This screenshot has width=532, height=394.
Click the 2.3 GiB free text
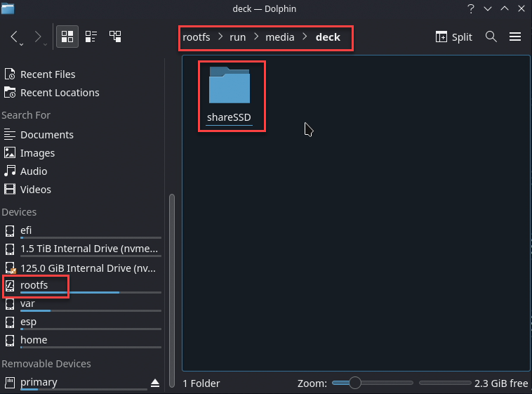pos(501,383)
